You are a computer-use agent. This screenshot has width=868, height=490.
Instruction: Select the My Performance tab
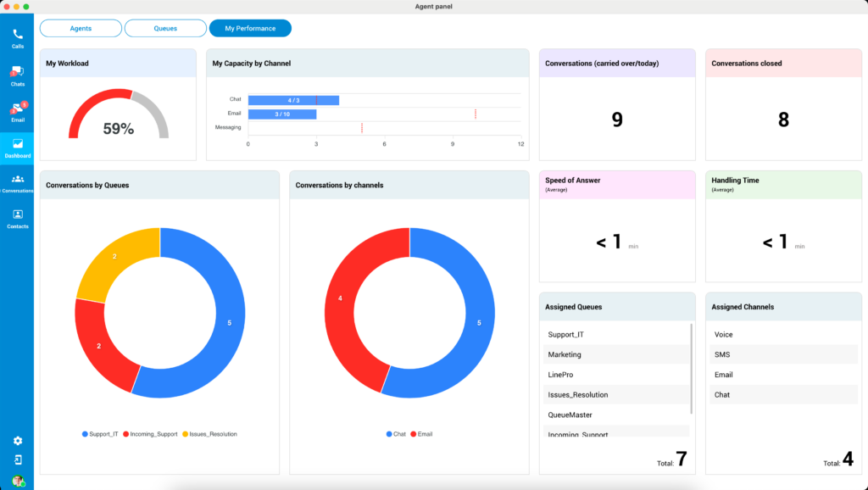tap(250, 28)
